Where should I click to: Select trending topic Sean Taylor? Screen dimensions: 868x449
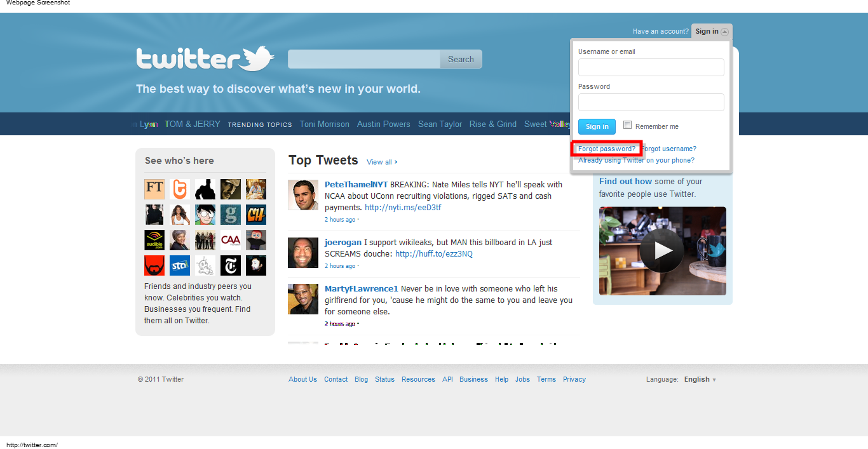(440, 124)
